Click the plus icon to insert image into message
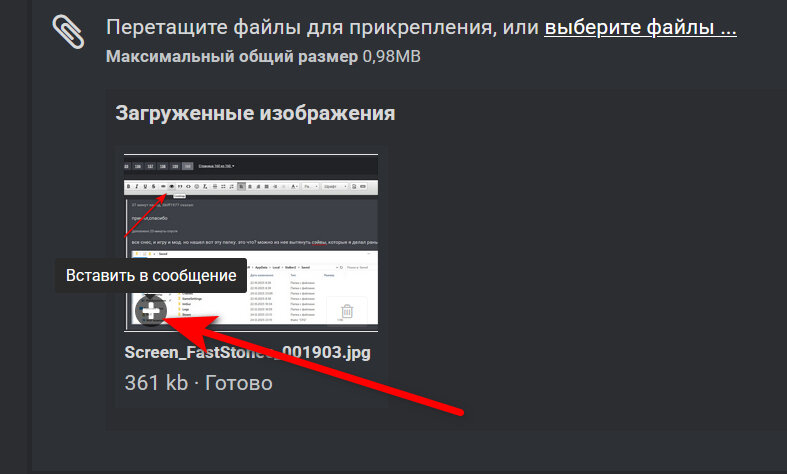The image size is (787, 474). click(x=151, y=311)
